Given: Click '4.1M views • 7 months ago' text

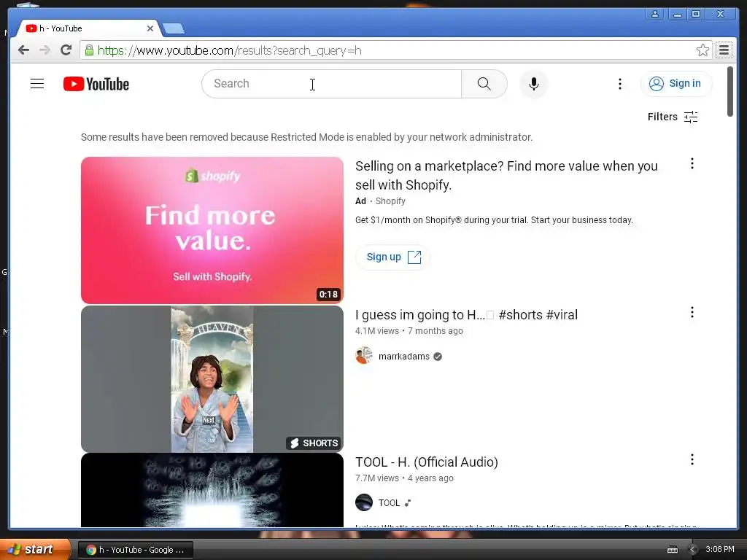Looking at the screenshot, I should pyautogui.click(x=409, y=331).
